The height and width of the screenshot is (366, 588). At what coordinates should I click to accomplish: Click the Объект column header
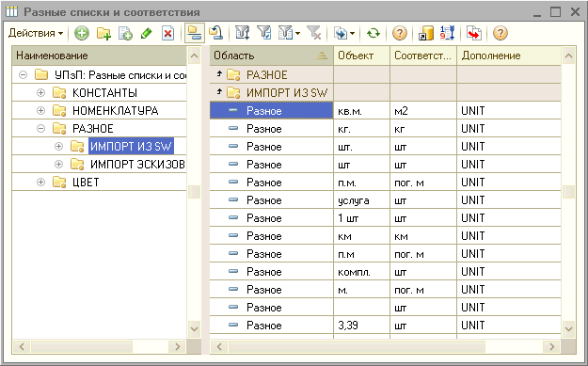[x=361, y=56]
